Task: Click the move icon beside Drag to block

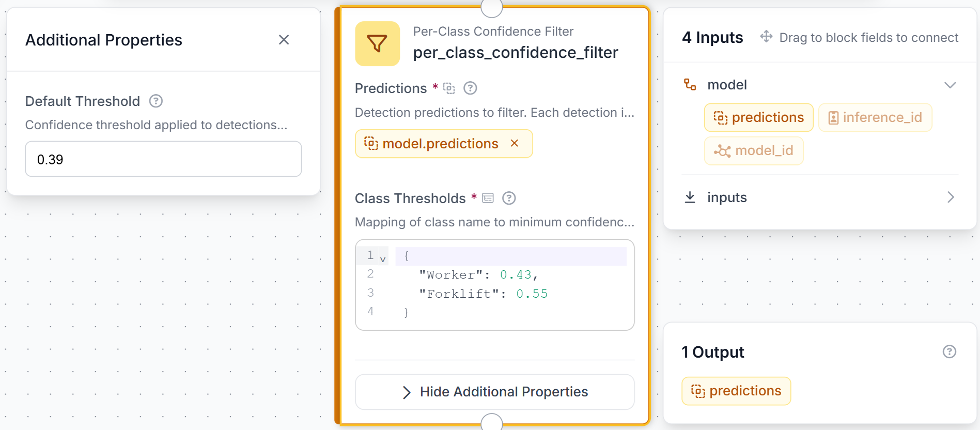Action: (x=766, y=37)
